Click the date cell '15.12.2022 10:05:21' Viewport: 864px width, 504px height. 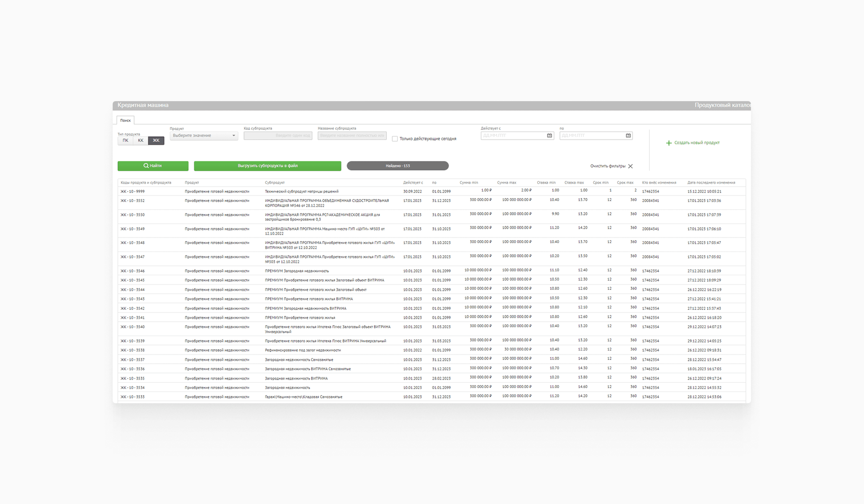tap(704, 192)
